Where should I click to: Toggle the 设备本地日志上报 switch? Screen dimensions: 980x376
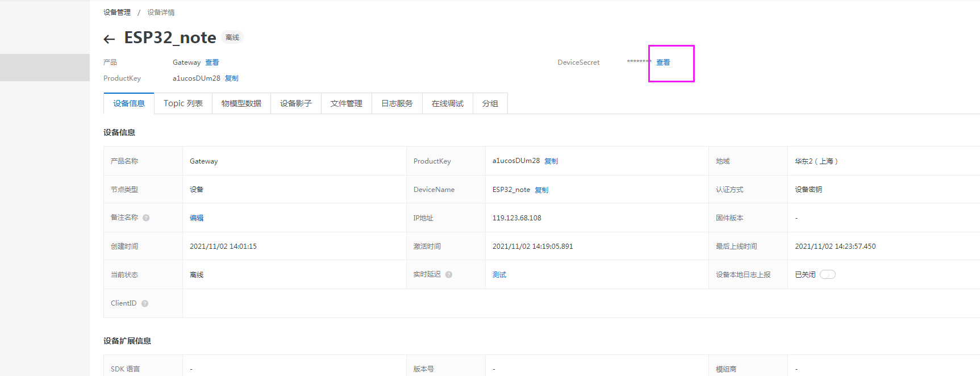(828, 274)
